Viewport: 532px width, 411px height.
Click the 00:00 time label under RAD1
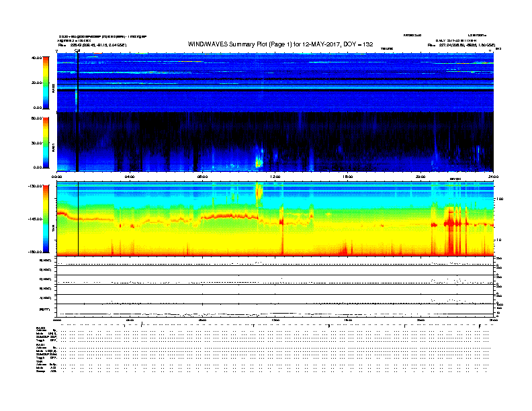click(x=56, y=177)
